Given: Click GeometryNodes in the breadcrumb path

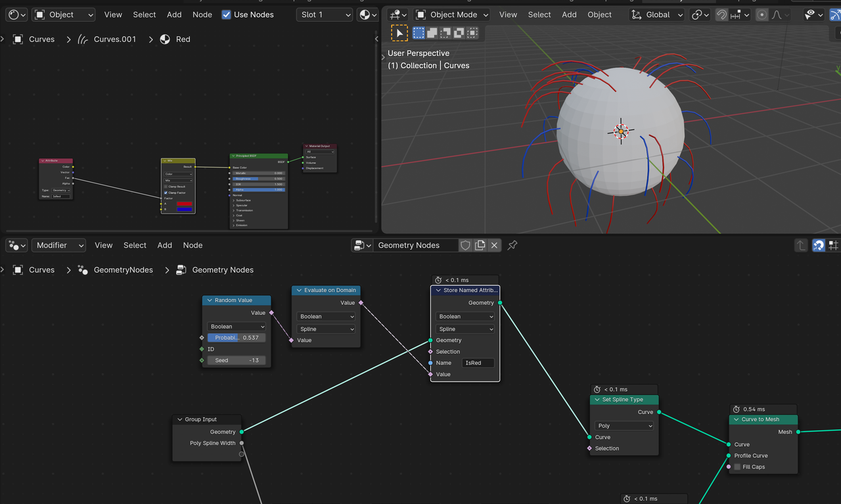Looking at the screenshot, I should 123,270.
